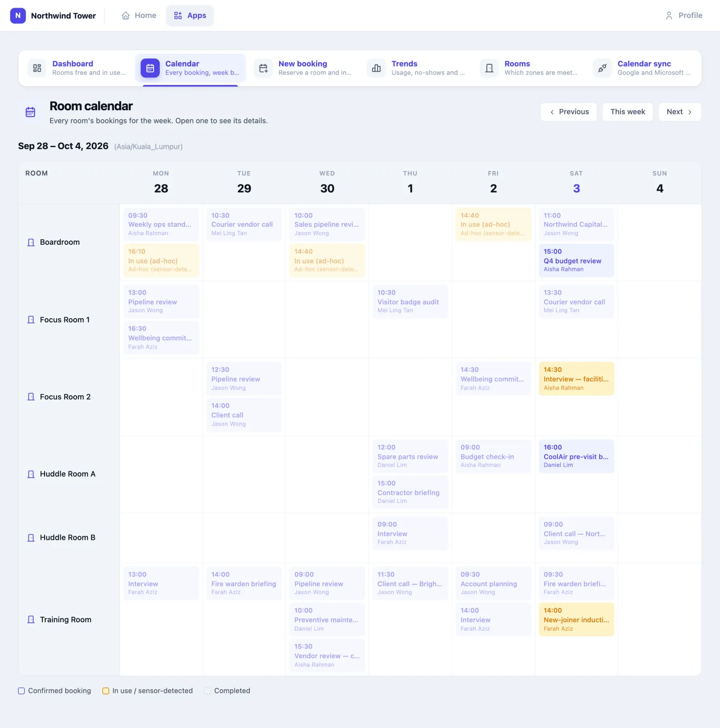Screen dimensions: 720x728
Task: Open the 09:30 Weekly ops stand-up booking
Action: [161, 224]
